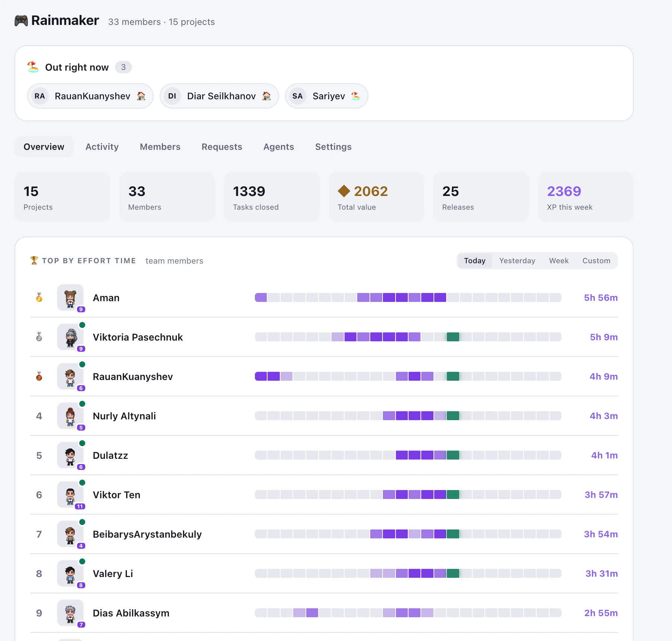
Task: Click the SA avatar in Sariyev chip
Action: (x=297, y=96)
